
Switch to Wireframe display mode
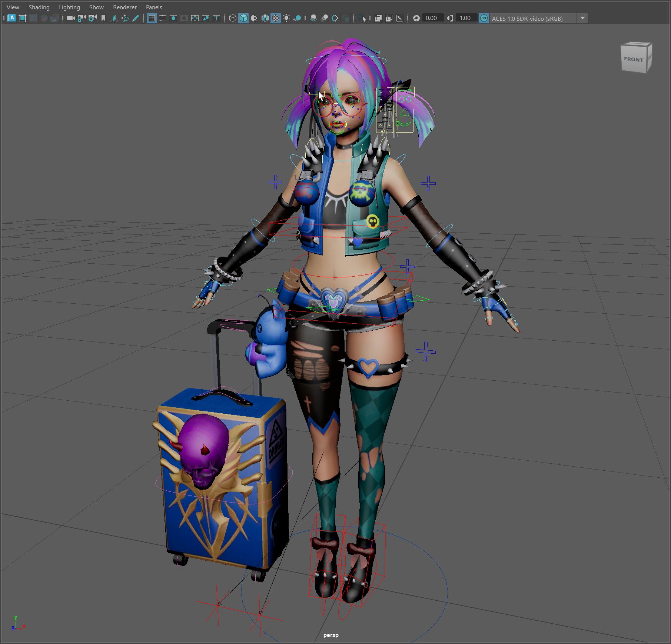pos(233,18)
